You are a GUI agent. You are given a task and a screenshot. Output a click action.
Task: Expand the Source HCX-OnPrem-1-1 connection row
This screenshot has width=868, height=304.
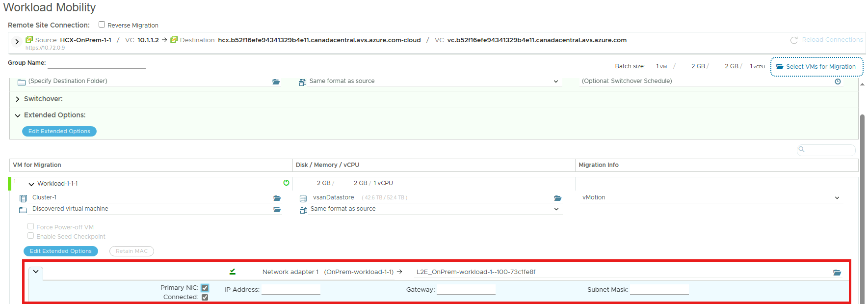[x=17, y=42]
